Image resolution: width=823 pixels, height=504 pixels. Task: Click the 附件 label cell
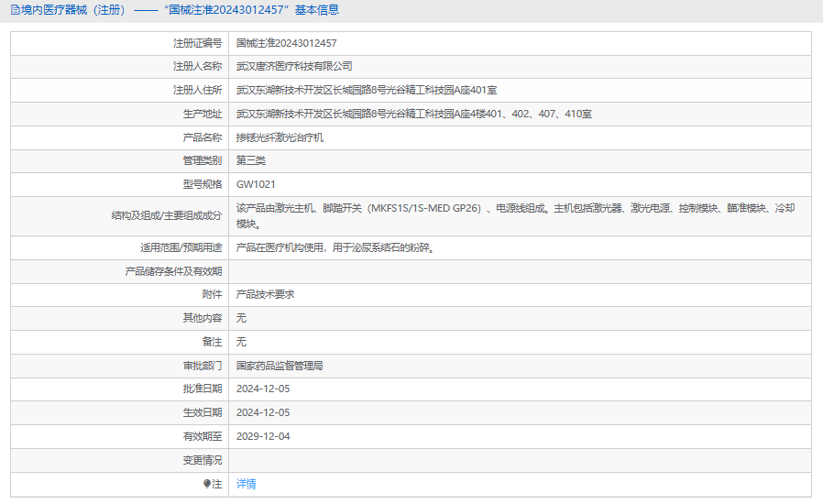coord(120,294)
